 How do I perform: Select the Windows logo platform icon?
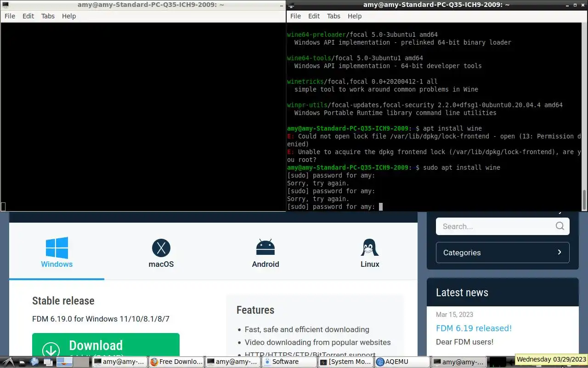(57, 248)
